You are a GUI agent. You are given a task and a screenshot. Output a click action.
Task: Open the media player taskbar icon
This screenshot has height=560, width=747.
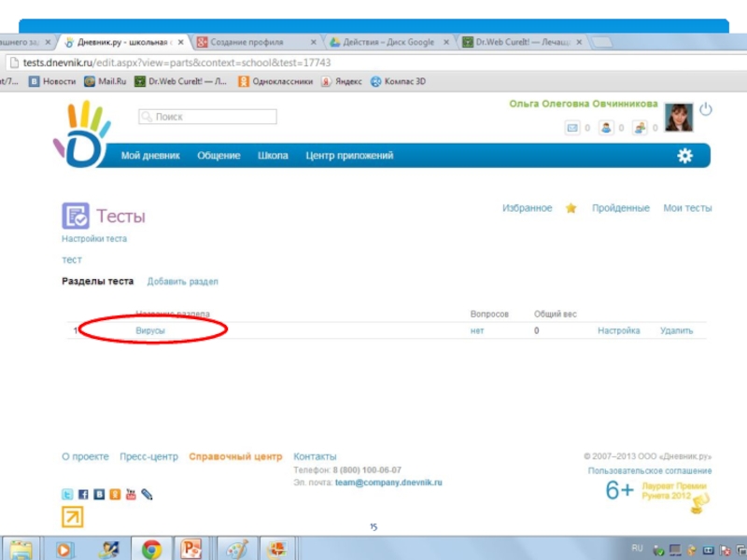[x=64, y=550]
